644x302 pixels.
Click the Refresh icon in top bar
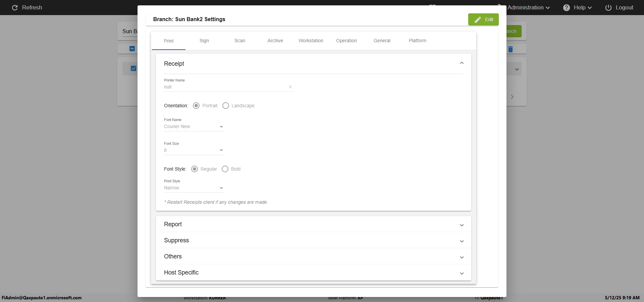point(15,8)
